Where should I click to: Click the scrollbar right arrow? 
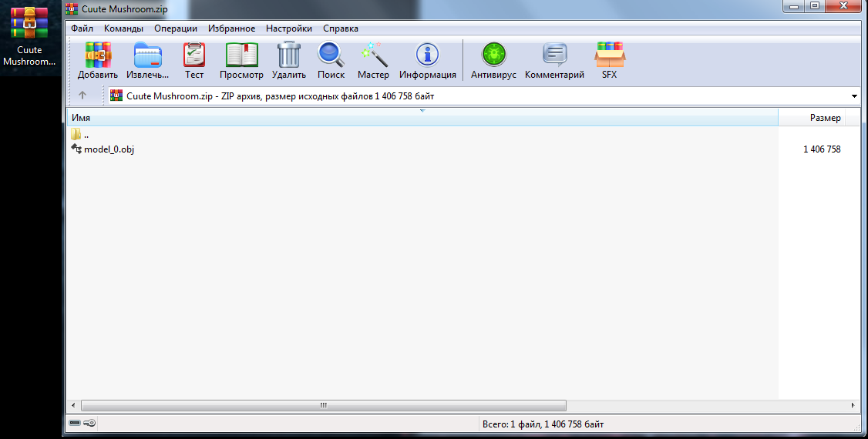point(853,405)
